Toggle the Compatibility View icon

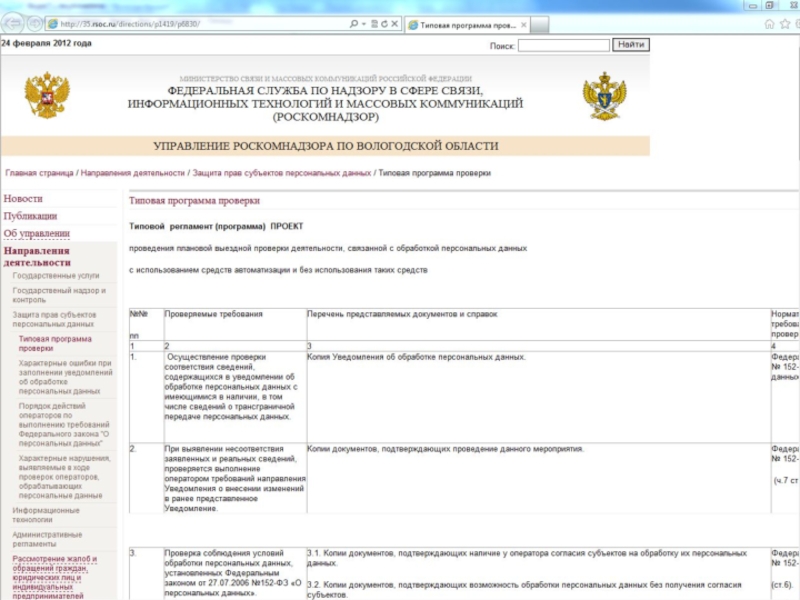[x=374, y=24]
